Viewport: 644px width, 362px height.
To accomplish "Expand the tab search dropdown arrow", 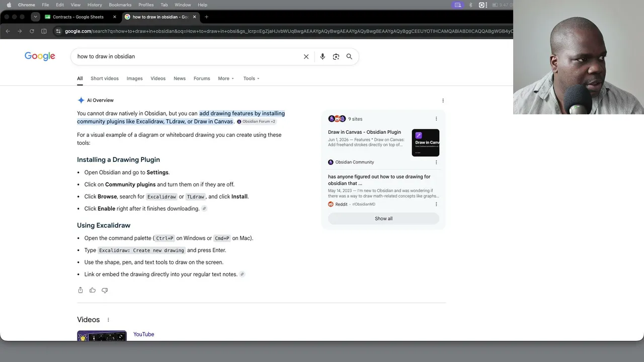I will pyautogui.click(x=35, y=17).
